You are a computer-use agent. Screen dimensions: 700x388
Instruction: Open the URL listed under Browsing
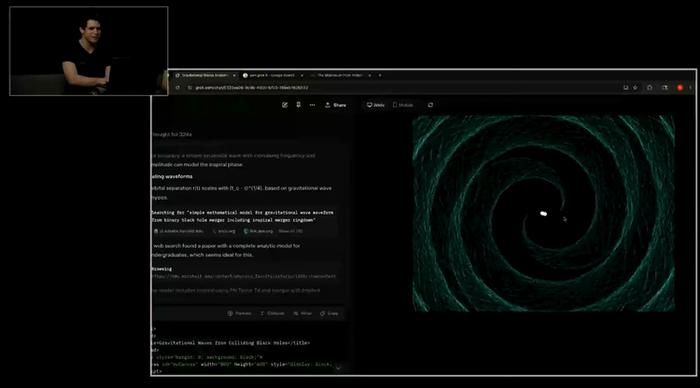click(244, 276)
